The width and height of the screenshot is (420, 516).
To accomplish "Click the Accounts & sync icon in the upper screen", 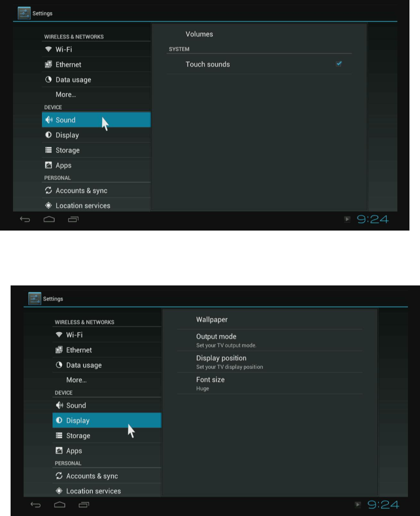I will pos(49,190).
